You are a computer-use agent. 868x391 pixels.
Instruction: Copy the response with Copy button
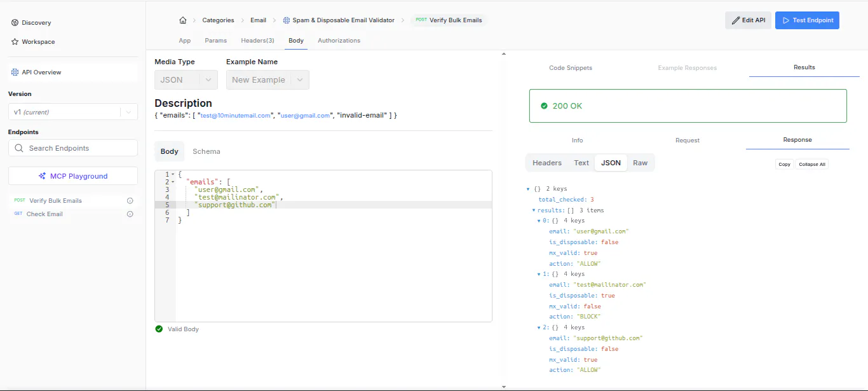tap(784, 164)
